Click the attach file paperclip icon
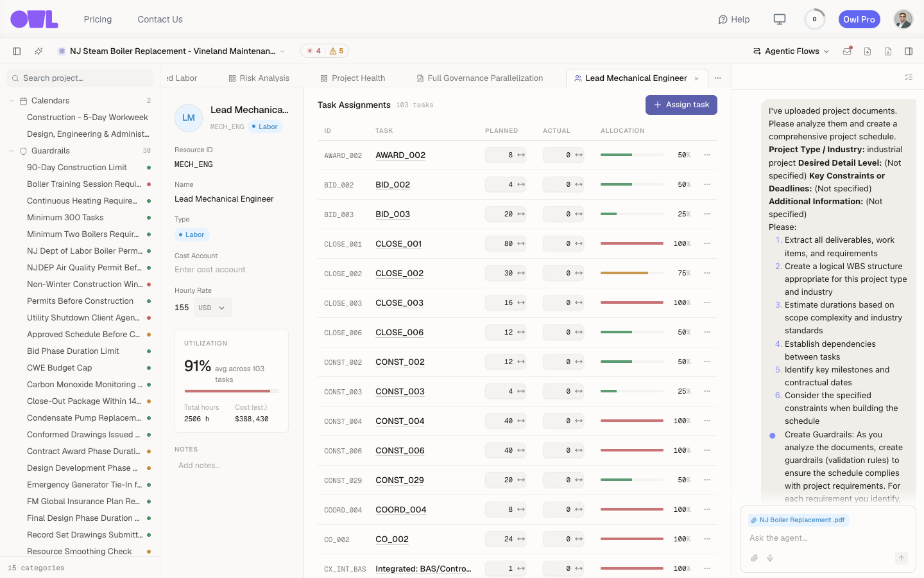 pos(755,558)
